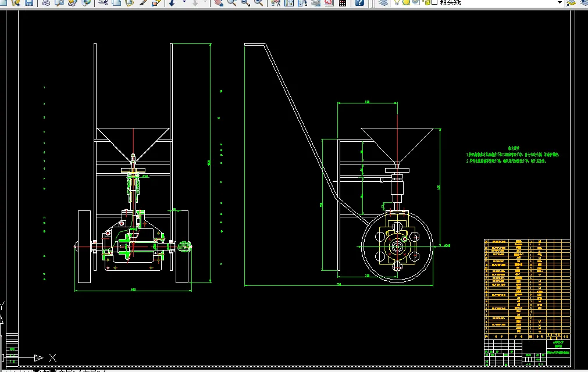Screen dimensions: 588x372
Task: Expand the redo history dropdown arrow
Action: 205,2
